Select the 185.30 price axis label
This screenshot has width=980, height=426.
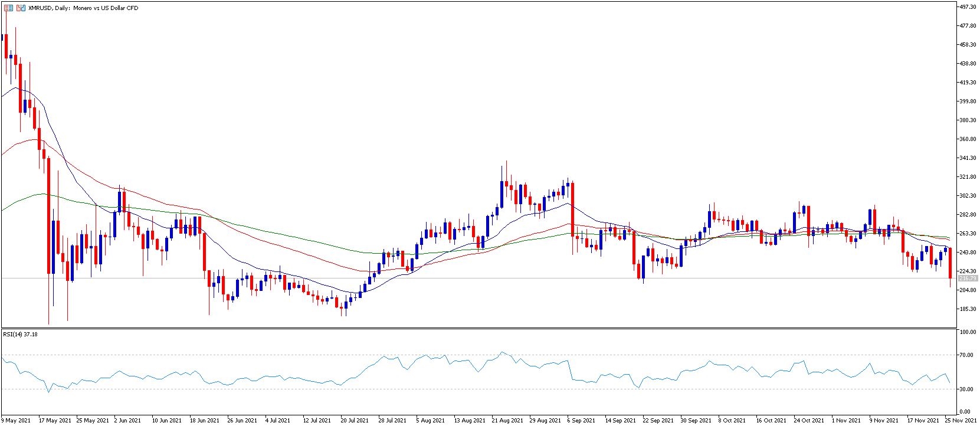tap(968, 309)
